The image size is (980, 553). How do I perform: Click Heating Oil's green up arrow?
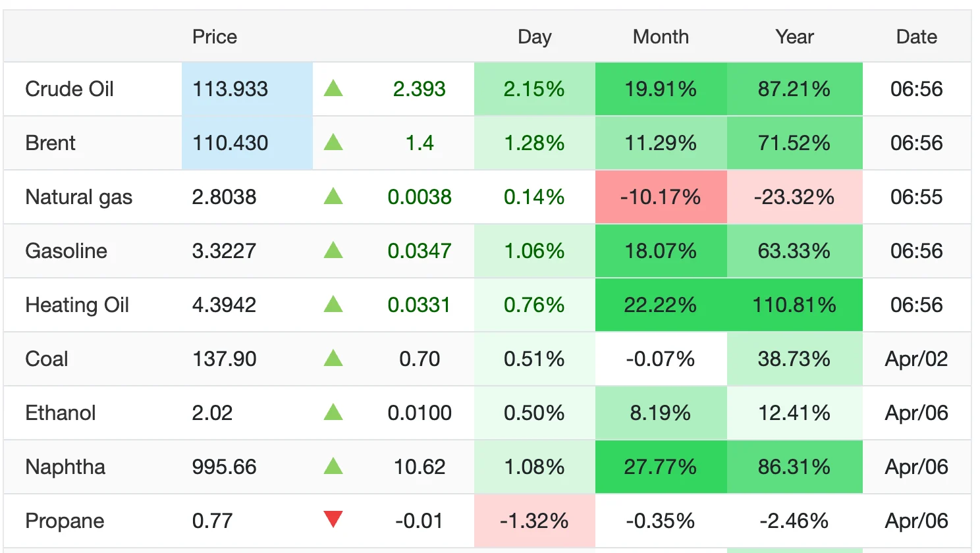(333, 304)
